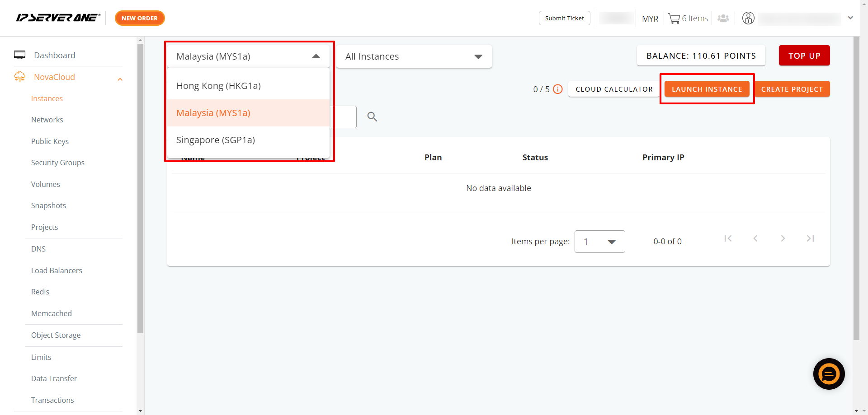
Task: Expand the account menu chevron
Action: tap(850, 18)
